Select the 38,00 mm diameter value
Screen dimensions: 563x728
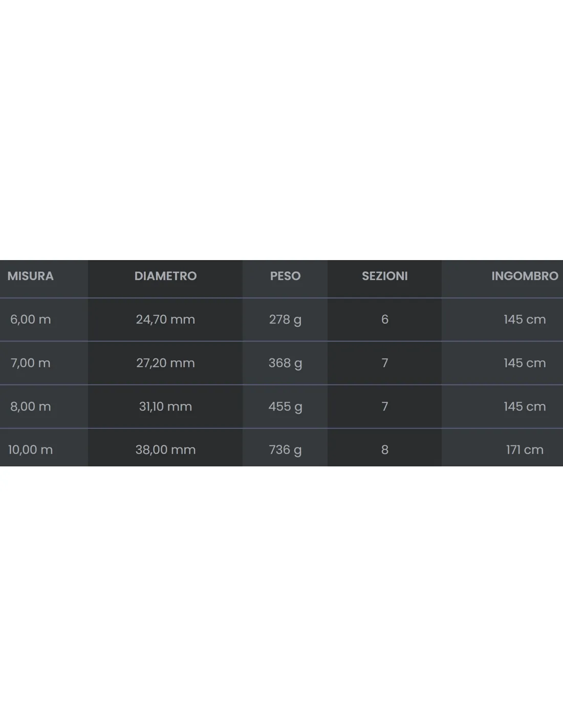coord(165,449)
